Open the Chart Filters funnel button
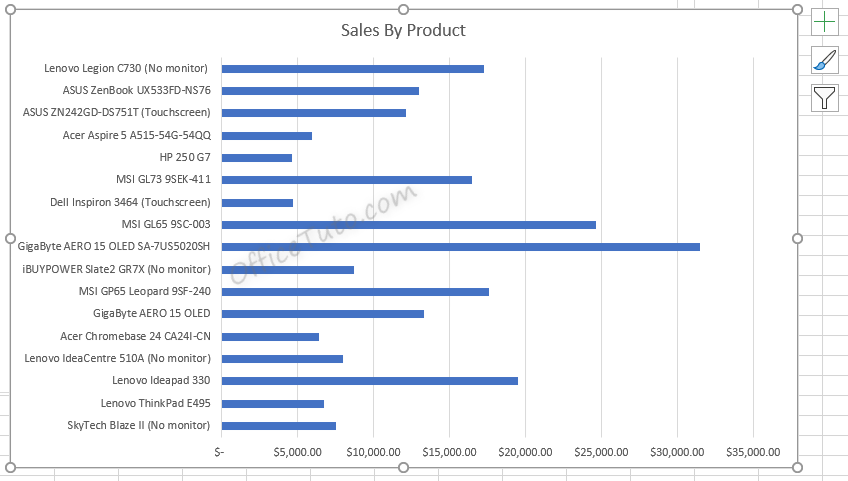The width and height of the screenshot is (848, 481). (825, 98)
